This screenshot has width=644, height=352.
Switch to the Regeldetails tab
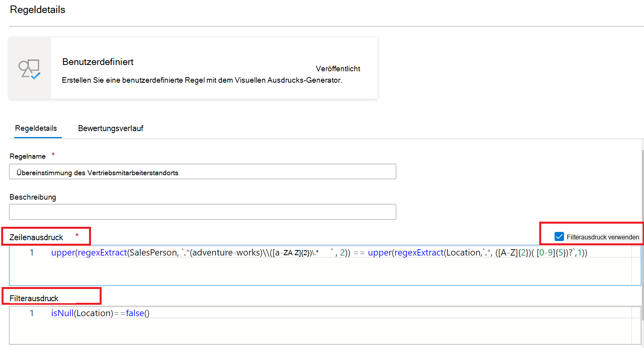point(36,128)
